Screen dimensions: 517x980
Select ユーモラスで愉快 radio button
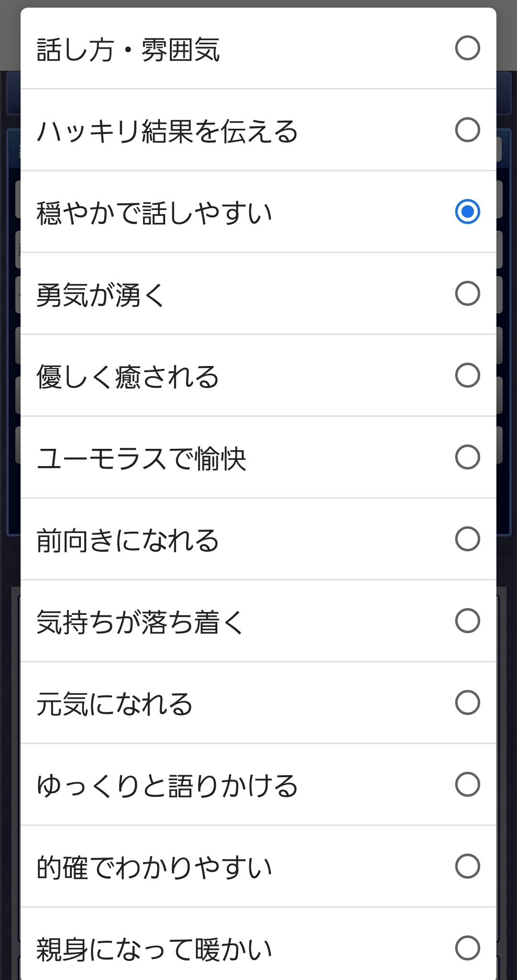click(x=467, y=457)
